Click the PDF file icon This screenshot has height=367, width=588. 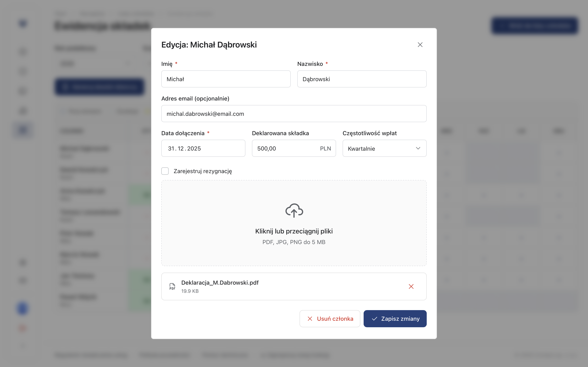click(x=172, y=286)
